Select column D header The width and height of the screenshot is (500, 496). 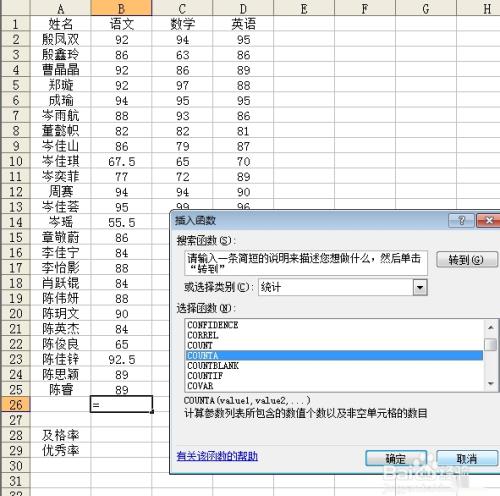pyautogui.click(x=243, y=8)
